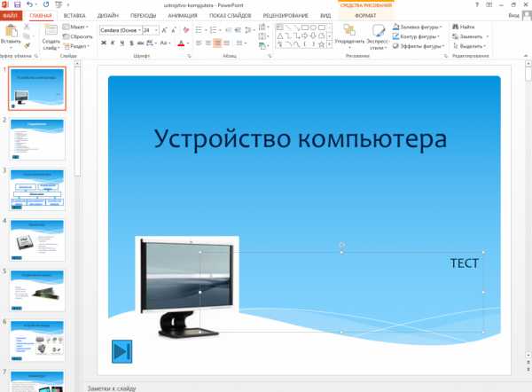This screenshot has height=392, width=532.
Task: Clear all text formatting
Action: tap(186, 30)
